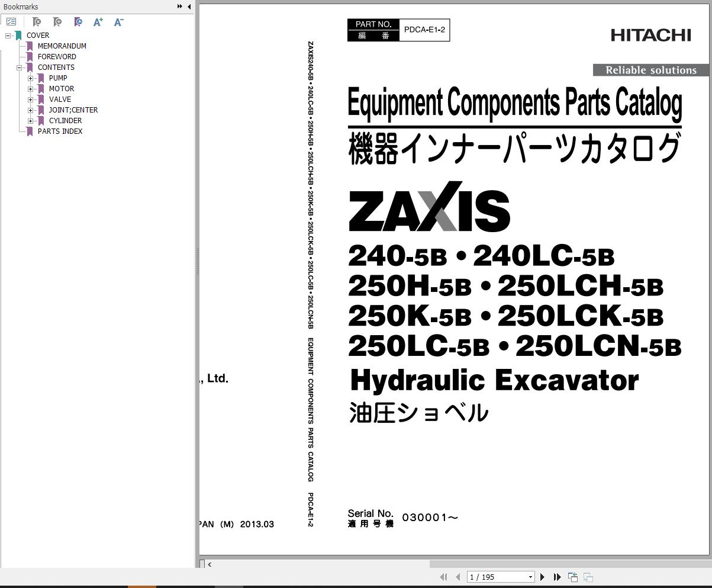Click the teal COVER bookmark icon
This screenshot has width=712, height=588.
point(19,36)
